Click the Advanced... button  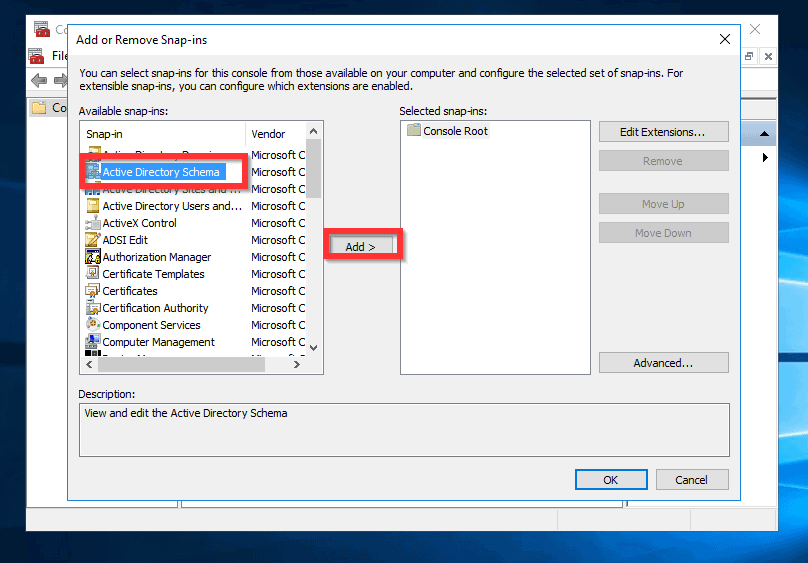(663, 363)
